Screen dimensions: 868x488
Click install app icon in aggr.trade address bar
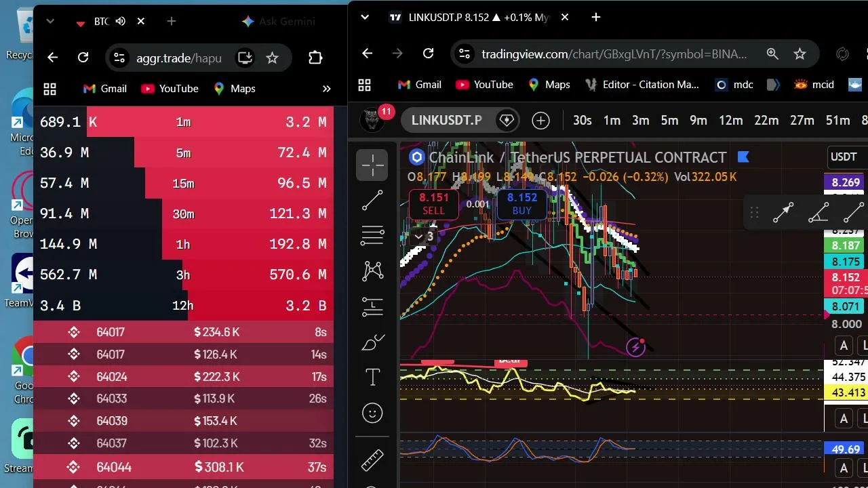(x=245, y=58)
